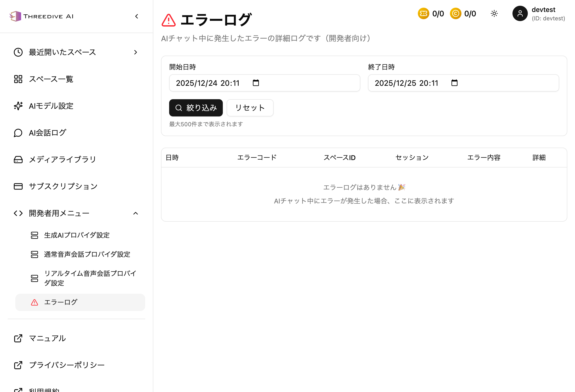Click external-link icon beside マニュアル
The width and height of the screenshot is (575, 392).
18,338
